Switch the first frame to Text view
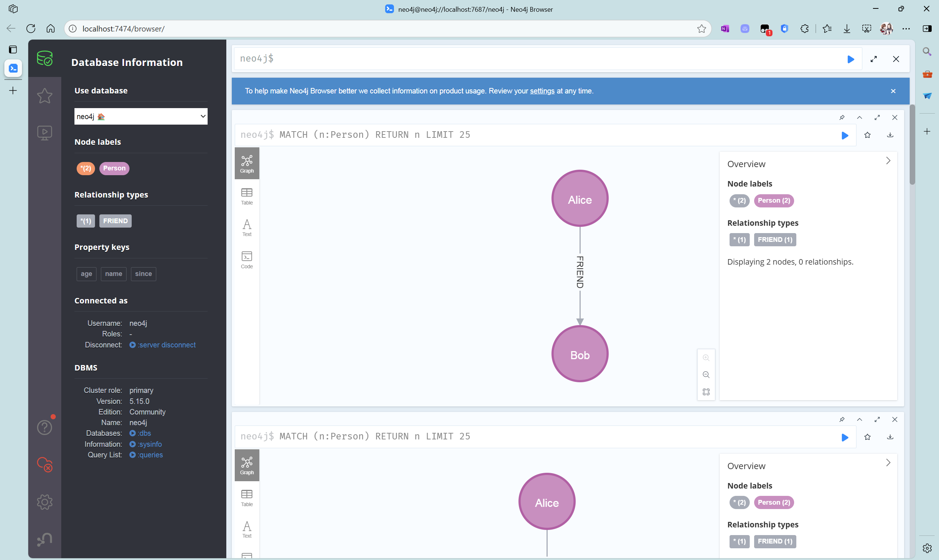 click(x=247, y=228)
